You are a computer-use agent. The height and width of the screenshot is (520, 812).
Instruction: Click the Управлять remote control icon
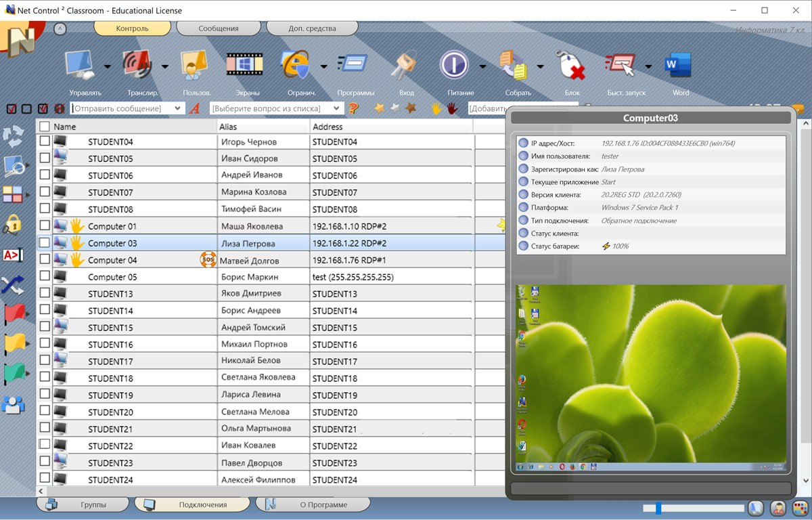(x=81, y=66)
